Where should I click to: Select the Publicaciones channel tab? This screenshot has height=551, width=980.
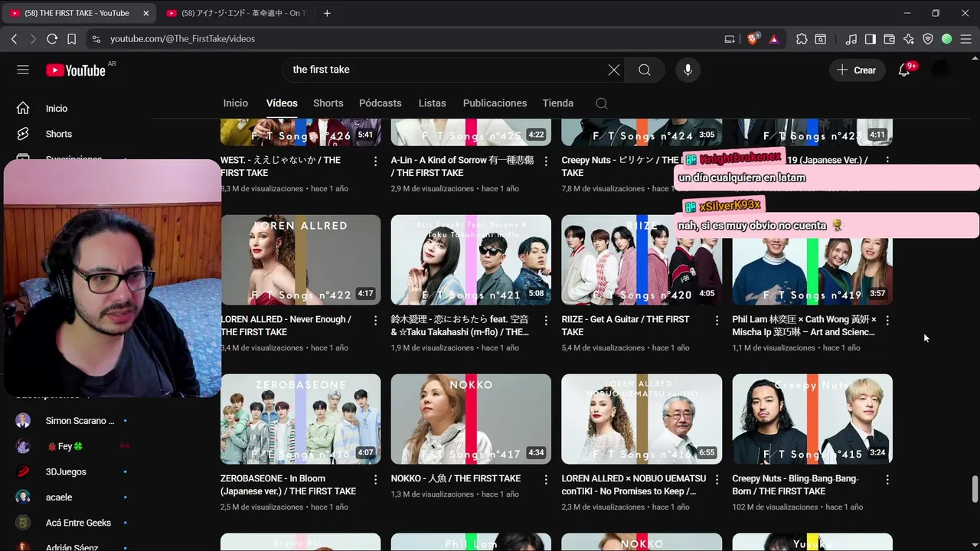click(495, 103)
